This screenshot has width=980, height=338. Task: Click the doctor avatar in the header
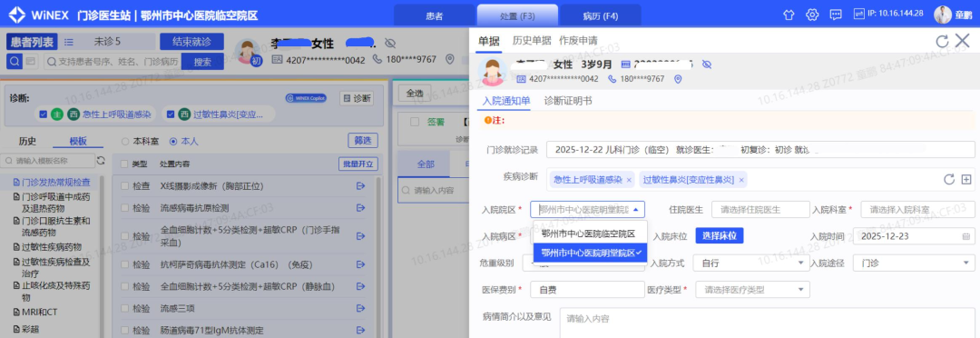coord(943,15)
